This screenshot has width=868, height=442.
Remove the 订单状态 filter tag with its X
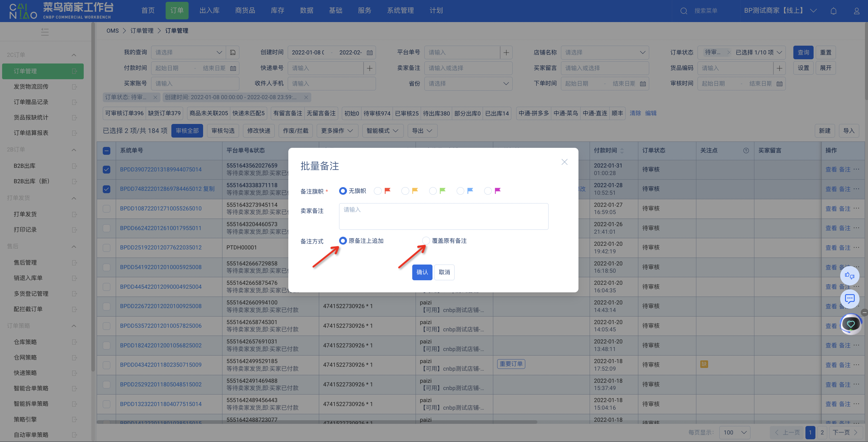point(155,97)
